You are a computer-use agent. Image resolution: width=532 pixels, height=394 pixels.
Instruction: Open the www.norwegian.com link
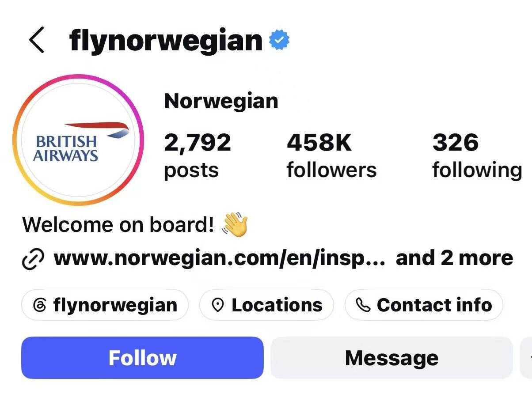click(x=219, y=258)
